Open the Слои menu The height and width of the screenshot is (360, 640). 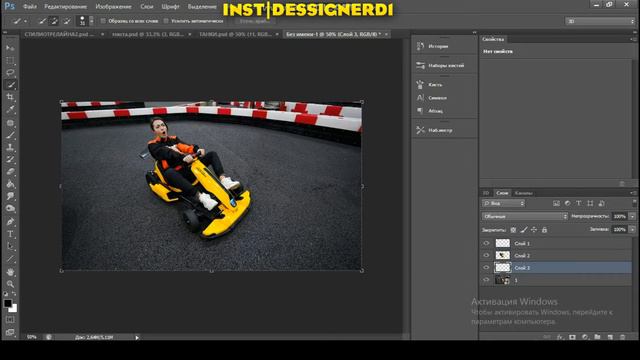tap(147, 7)
